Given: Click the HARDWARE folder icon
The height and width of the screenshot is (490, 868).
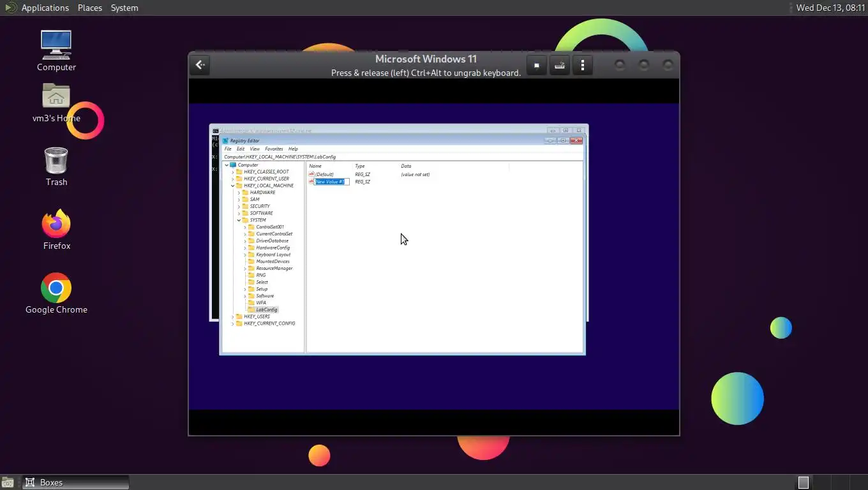Looking at the screenshot, I should coord(246,192).
